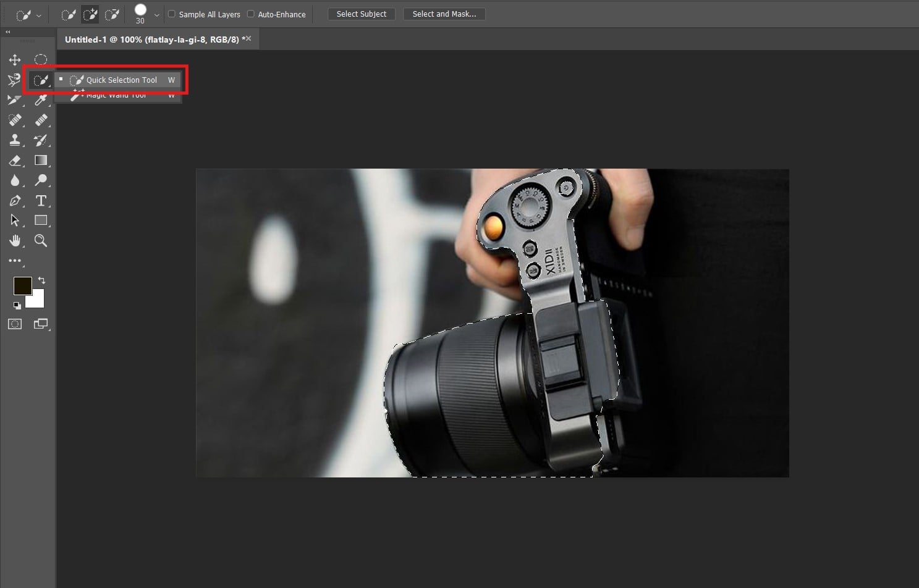Select the Elliptical Marquee tool
This screenshot has width=919, height=588.
pyautogui.click(x=41, y=60)
